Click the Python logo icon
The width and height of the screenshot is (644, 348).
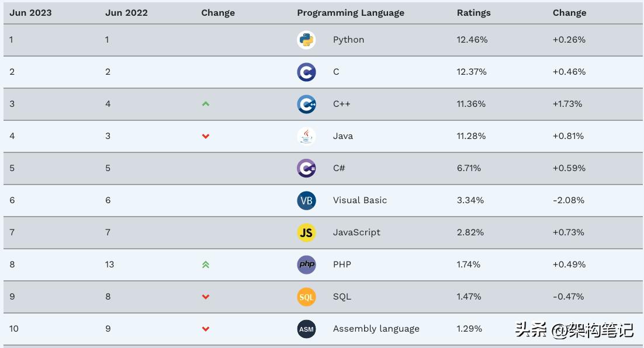306,40
